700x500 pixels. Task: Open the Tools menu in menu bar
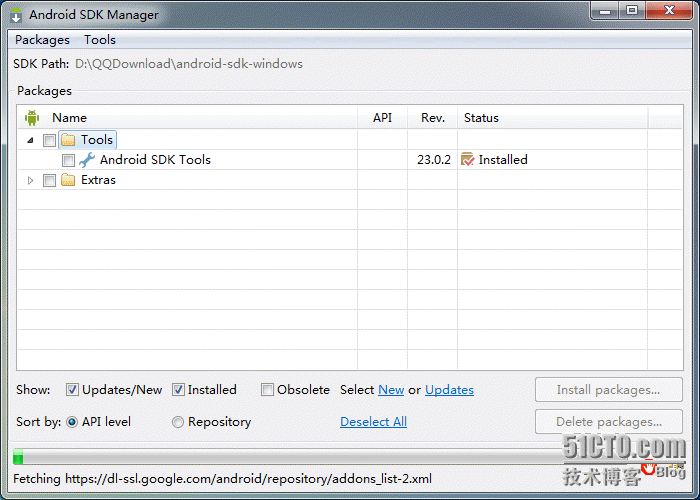click(100, 40)
